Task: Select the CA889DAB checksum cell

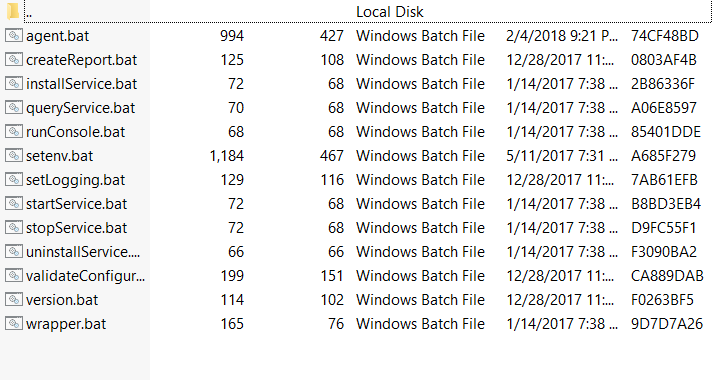Action: pyautogui.click(x=667, y=276)
